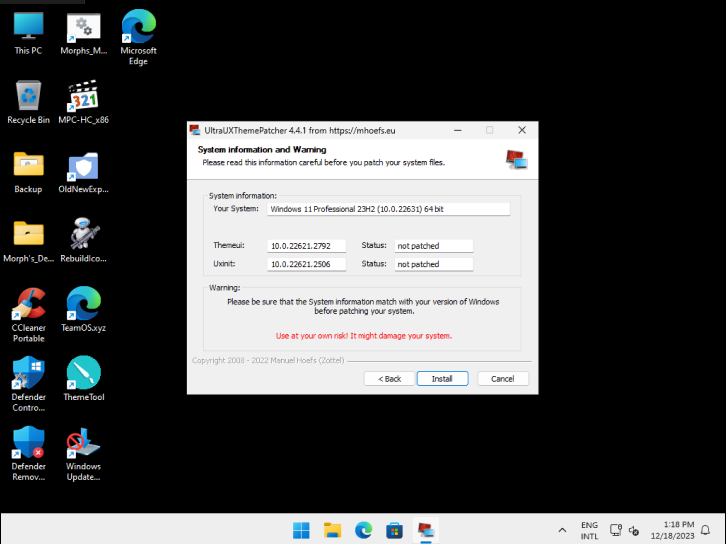
Task: Launch Defender Contro... shortcut
Action: (28, 384)
